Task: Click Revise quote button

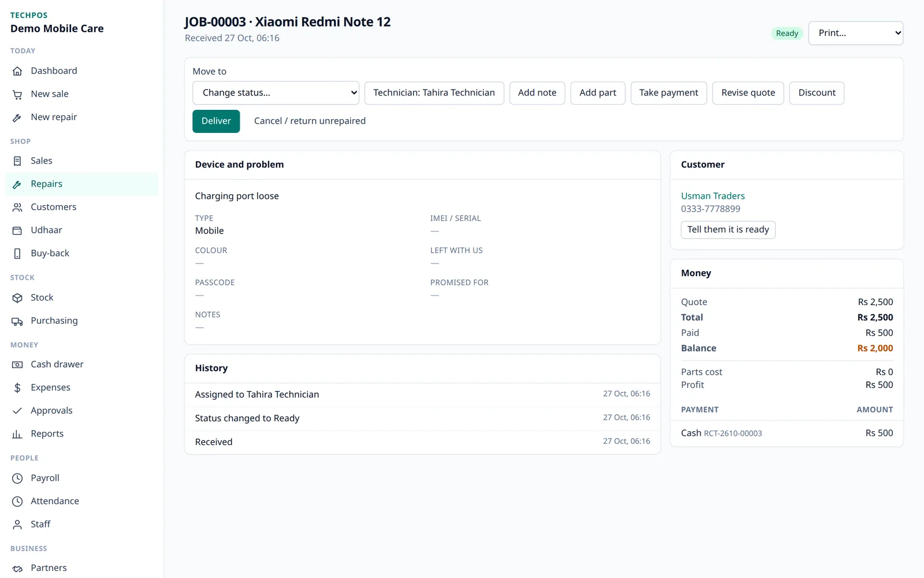Action: click(x=748, y=93)
